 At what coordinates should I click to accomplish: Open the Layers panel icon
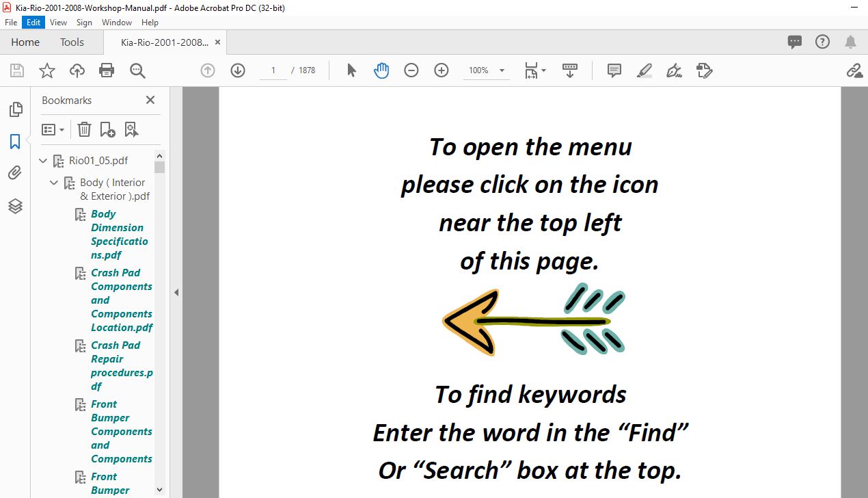tap(15, 206)
